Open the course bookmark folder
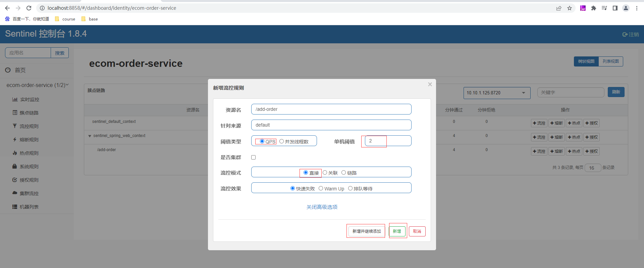Screen dimensions: 644x268 (65, 19)
